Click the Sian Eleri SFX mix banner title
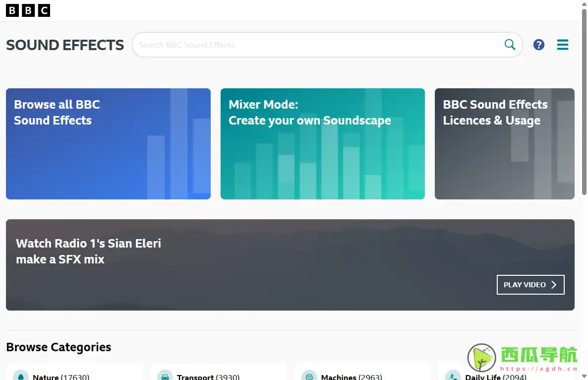This screenshot has width=588, height=380. click(x=89, y=252)
